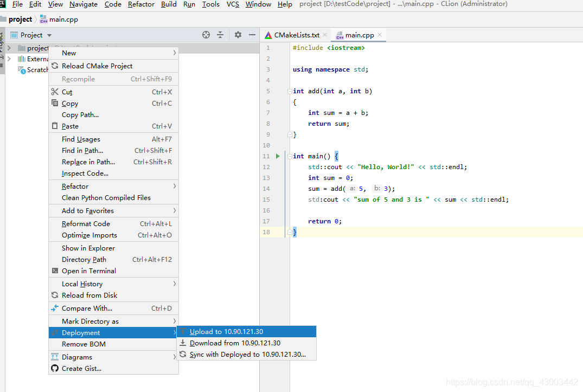Click the Scratches tree item icon
Image resolution: width=583 pixels, height=392 pixels.
tap(22, 69)
